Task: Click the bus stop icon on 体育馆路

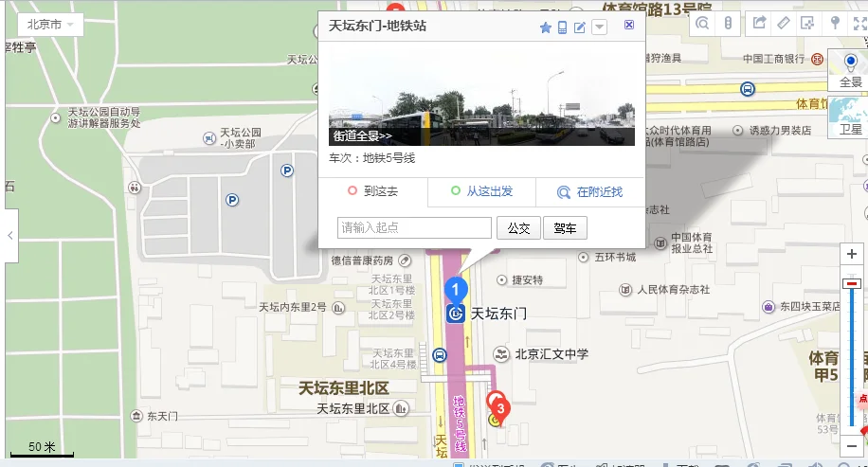Action: (748, 88)
